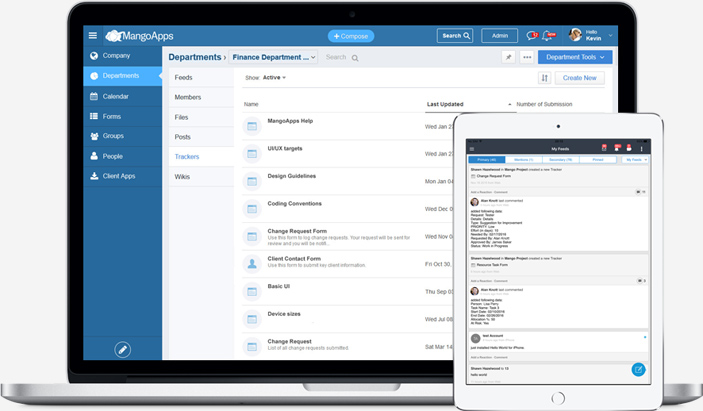Viewport: 703px width, 411px height.
Task: Click the pencil edit icon at sidebar bottom
Action: (122, 350)
